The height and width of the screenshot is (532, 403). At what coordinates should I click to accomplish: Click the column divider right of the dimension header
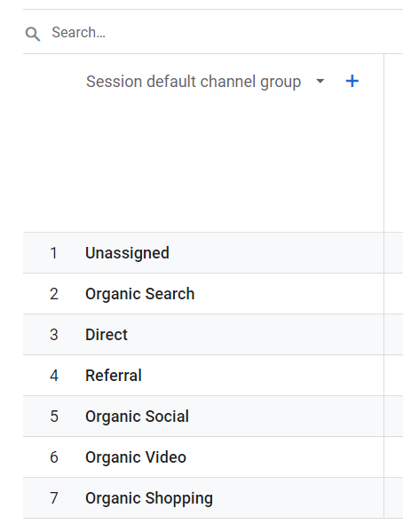coord(384,142)
